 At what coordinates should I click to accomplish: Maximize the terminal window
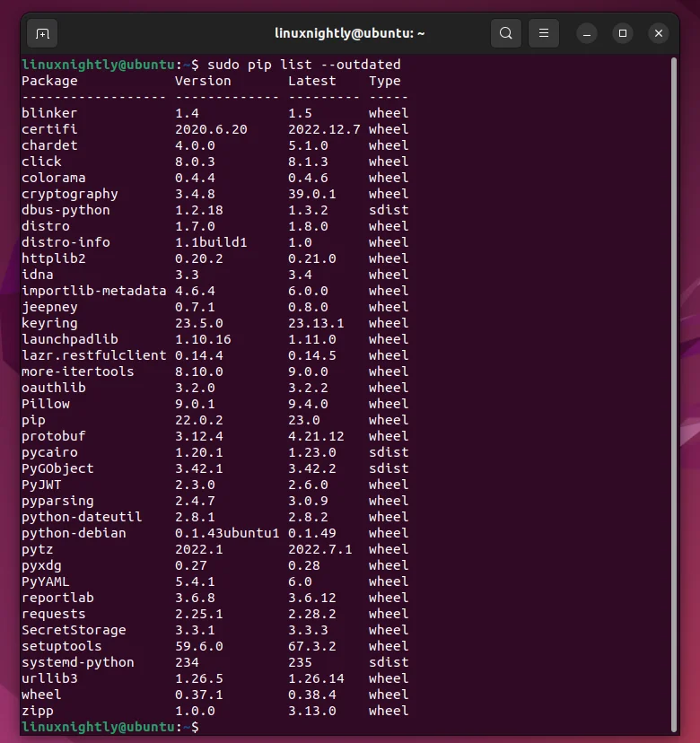[x=623, y=33]
